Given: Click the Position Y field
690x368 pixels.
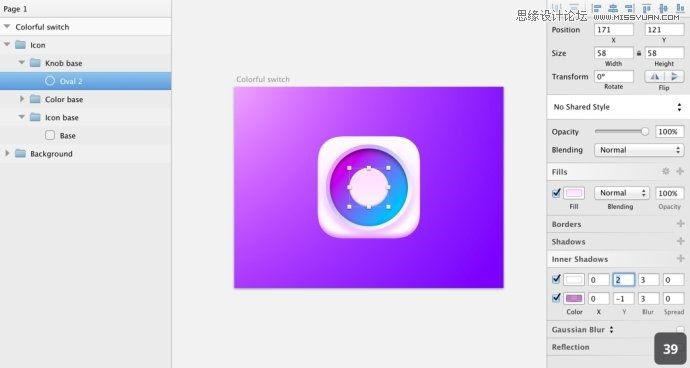Looking at the screenshot, I should pos(664,29).
